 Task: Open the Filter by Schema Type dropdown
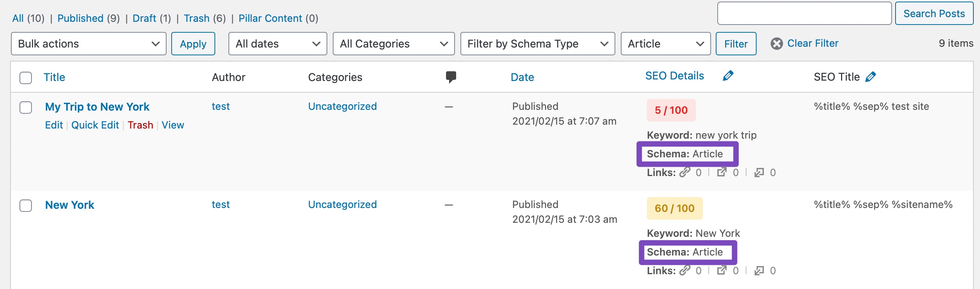click(537, 44)
